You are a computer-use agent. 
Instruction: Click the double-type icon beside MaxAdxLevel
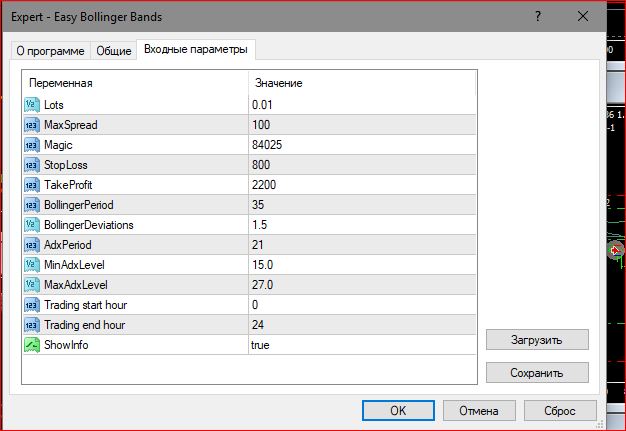[x=32, y=285]
